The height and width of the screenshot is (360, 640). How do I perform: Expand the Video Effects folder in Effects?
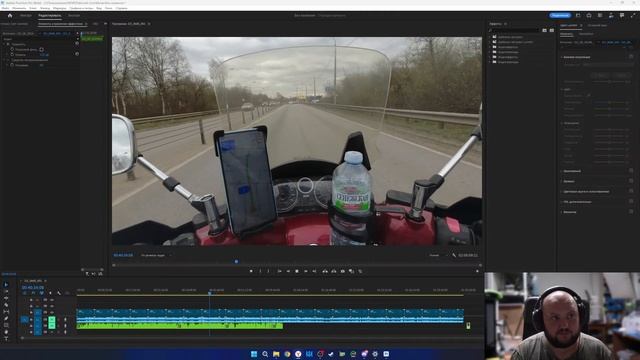[x=490, y=57]
